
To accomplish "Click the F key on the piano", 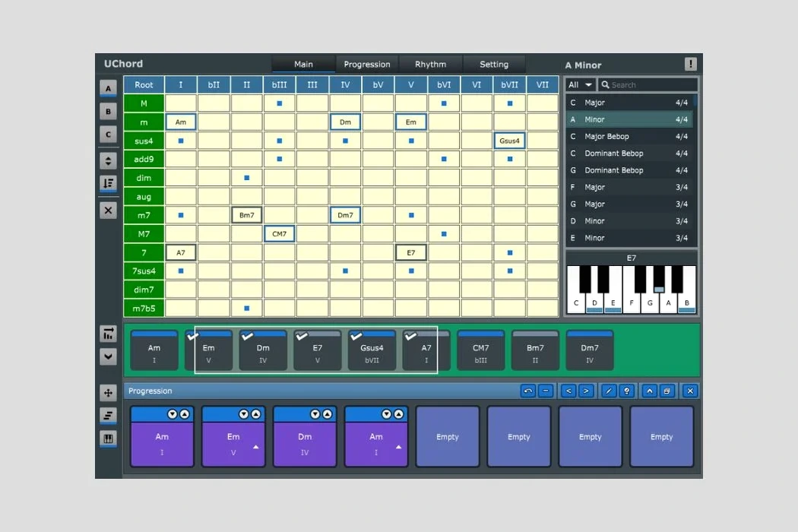I will pos(631,289).
